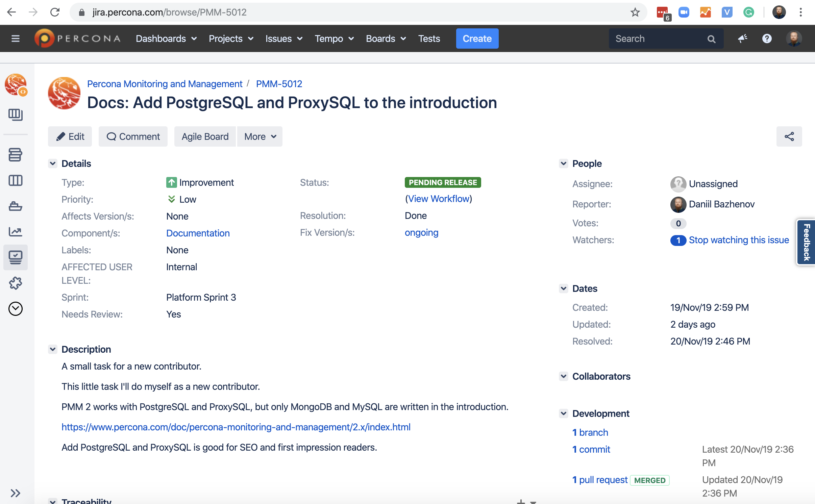Screen dimensions: 815x504
Task: Open the project icon in left sidebar
Action: pyautogui.click(x=16, y=84)
